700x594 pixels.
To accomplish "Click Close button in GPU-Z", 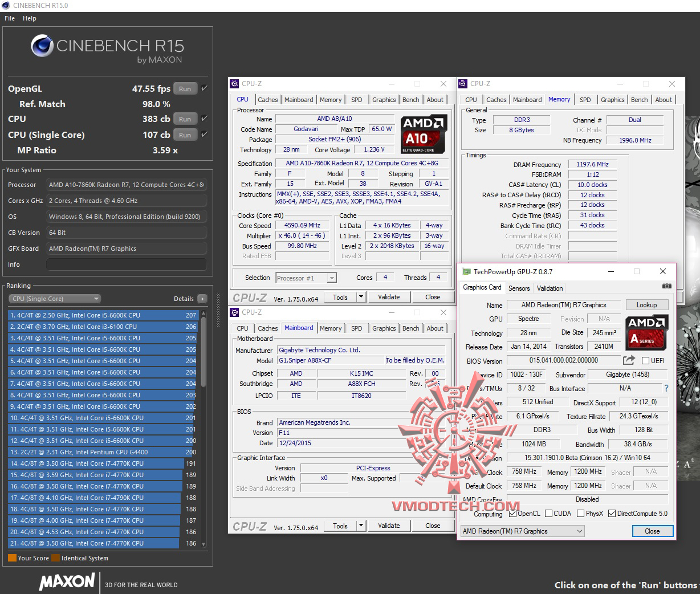I will (652, 531).
